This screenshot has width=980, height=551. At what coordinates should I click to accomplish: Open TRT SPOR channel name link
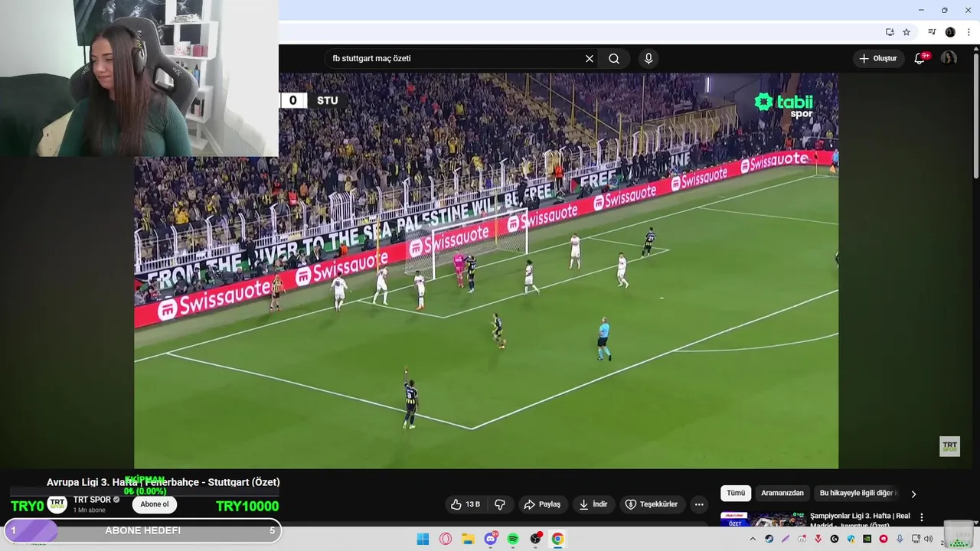coord(92,500)
